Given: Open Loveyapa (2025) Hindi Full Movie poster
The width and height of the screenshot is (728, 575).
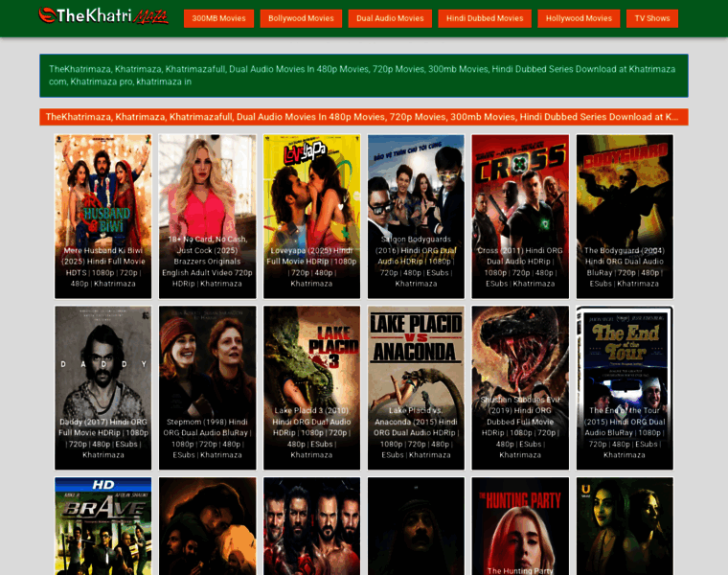Looking at the screenshot, I should (x=311, y=217).
